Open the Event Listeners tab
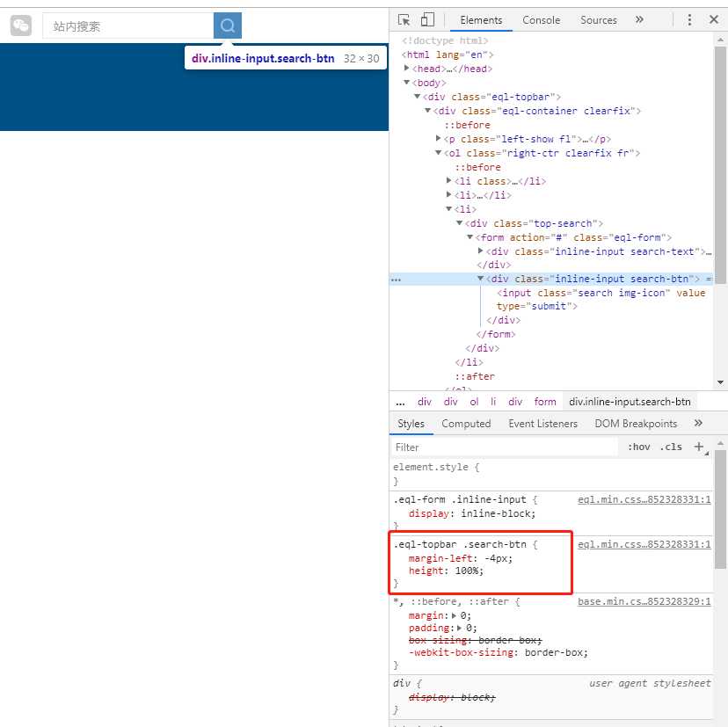 pyautogui.click(x=542, y=424)
